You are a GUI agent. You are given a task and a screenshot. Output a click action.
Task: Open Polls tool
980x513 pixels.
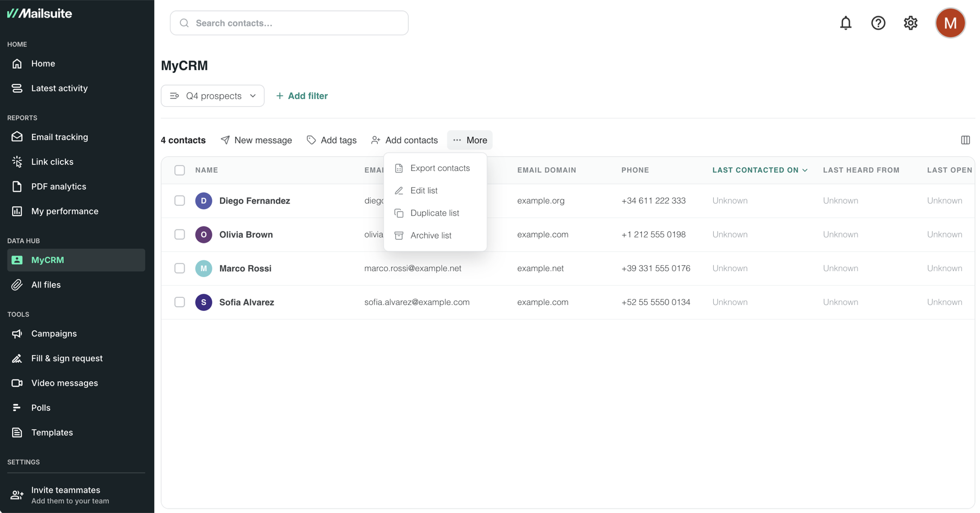pos(76,408)
